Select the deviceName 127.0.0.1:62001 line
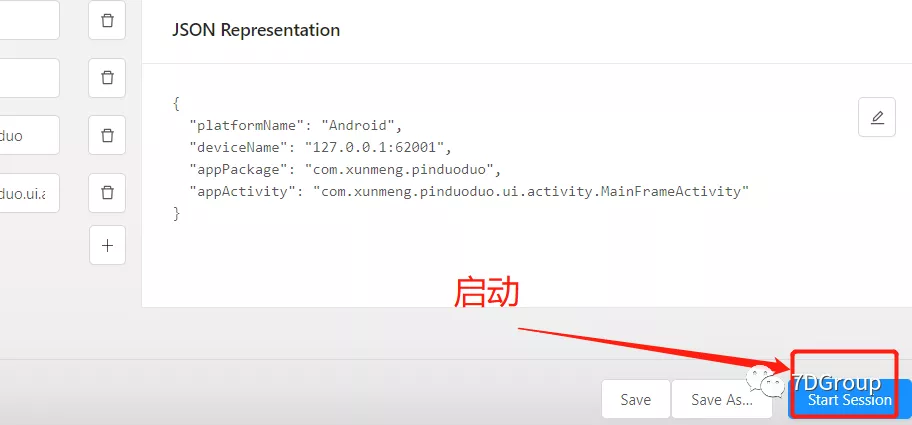Screen dimensions: 912x425 pyautogui.click(x=320, y=148)
